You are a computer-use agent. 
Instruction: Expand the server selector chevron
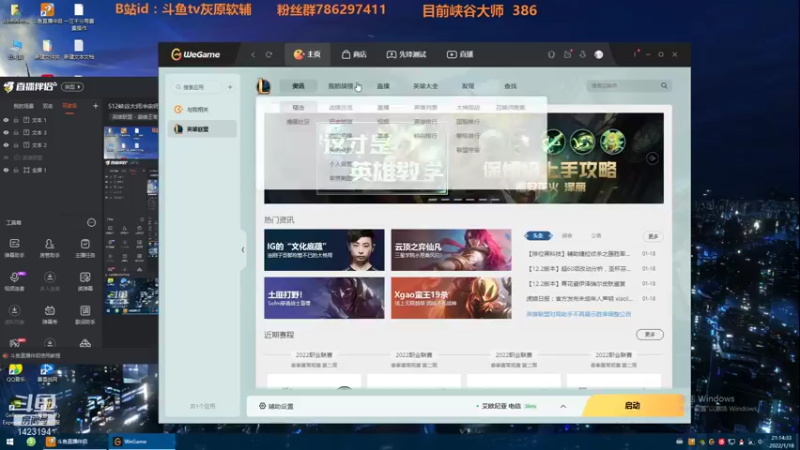[x=563, y=407]
